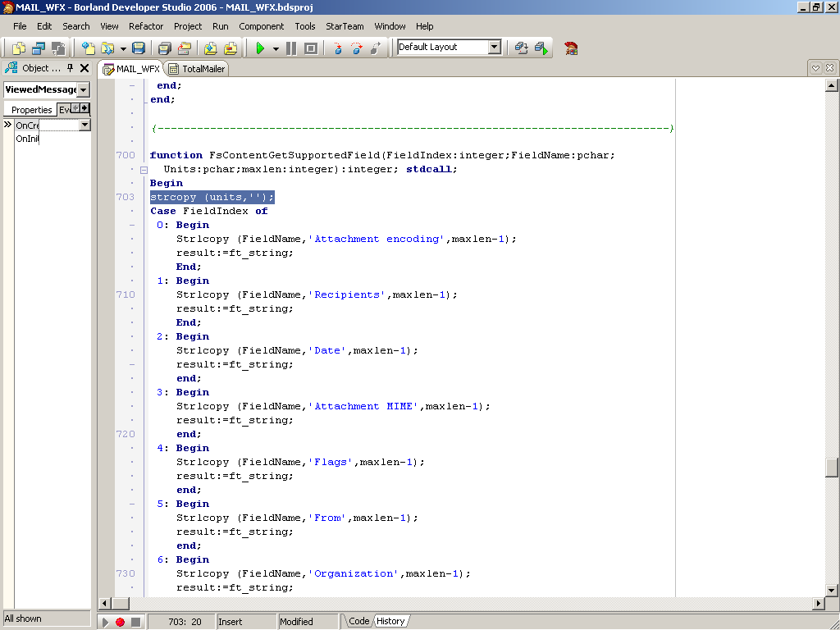Viewport: 840px width, 630px height.
Task: Click the Save current desktop icon
Action: (x=521, y=48)
